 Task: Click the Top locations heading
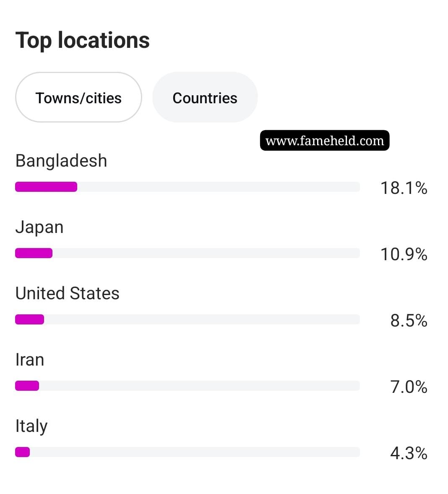point(83,41)
